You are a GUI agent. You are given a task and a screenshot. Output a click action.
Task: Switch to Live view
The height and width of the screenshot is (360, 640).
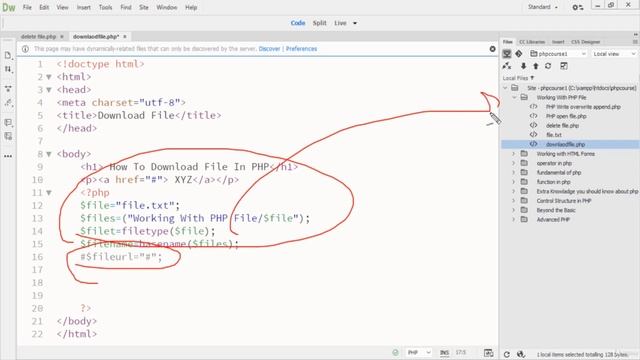(x=340, y=23)
